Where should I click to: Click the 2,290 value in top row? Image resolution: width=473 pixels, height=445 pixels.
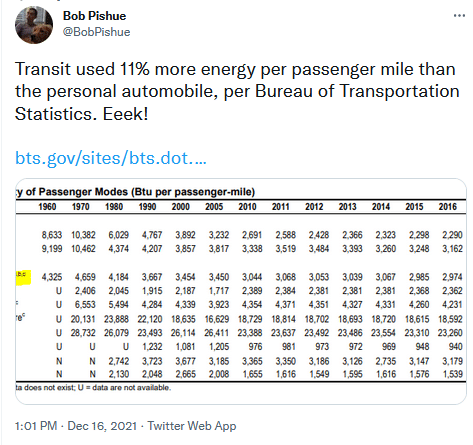point(452,235)
